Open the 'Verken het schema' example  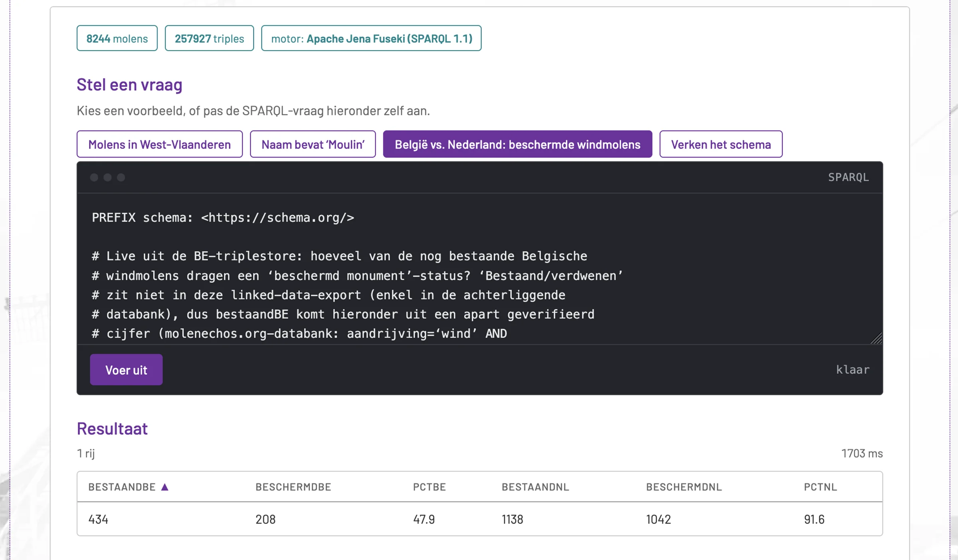tap(721, 144)
